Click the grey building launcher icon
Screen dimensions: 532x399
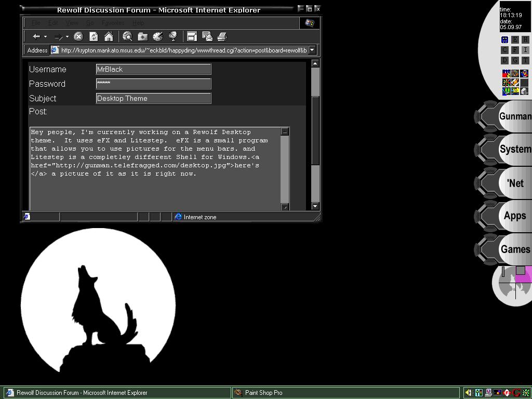coord(524,91)
